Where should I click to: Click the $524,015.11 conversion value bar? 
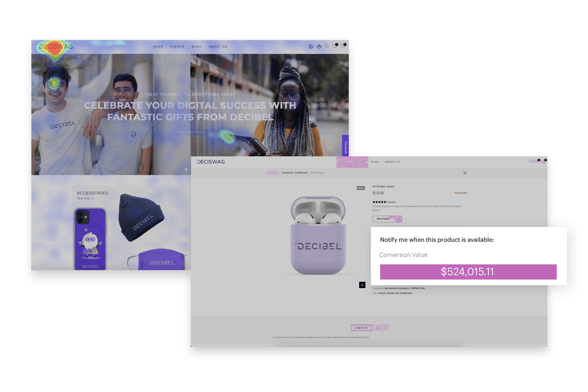(x=468, y=272)
